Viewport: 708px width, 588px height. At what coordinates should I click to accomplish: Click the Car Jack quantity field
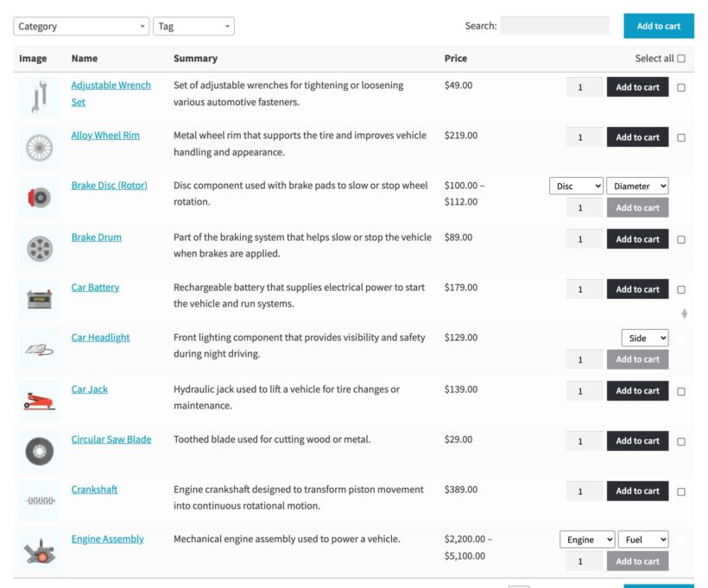point(585,391)
